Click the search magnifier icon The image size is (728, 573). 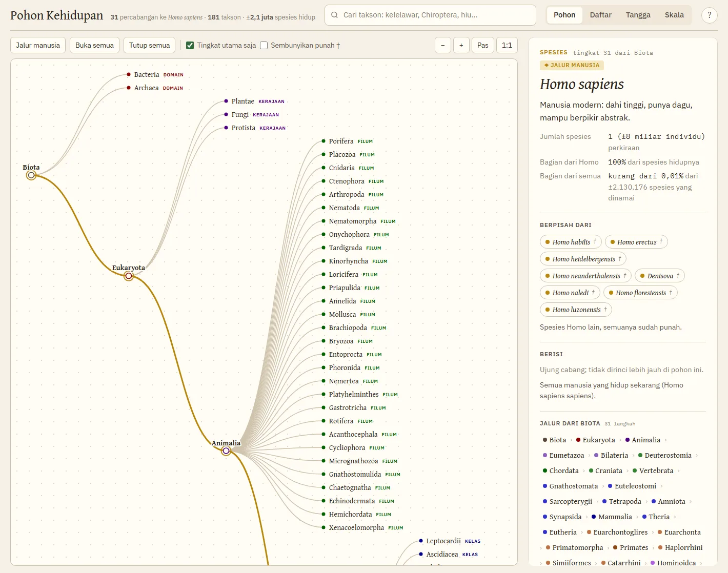(x=335, y=15)
